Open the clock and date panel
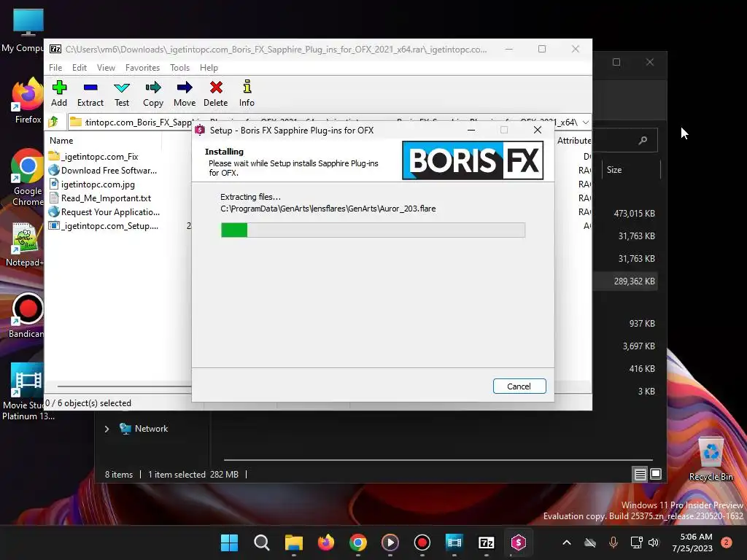The image size is (747, 560). point(692,542)
